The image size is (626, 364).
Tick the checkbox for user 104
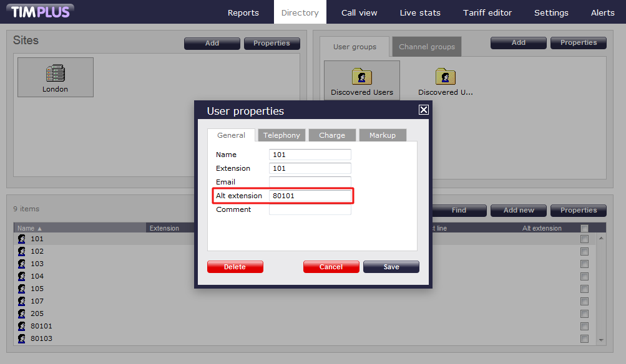(584, 277)
